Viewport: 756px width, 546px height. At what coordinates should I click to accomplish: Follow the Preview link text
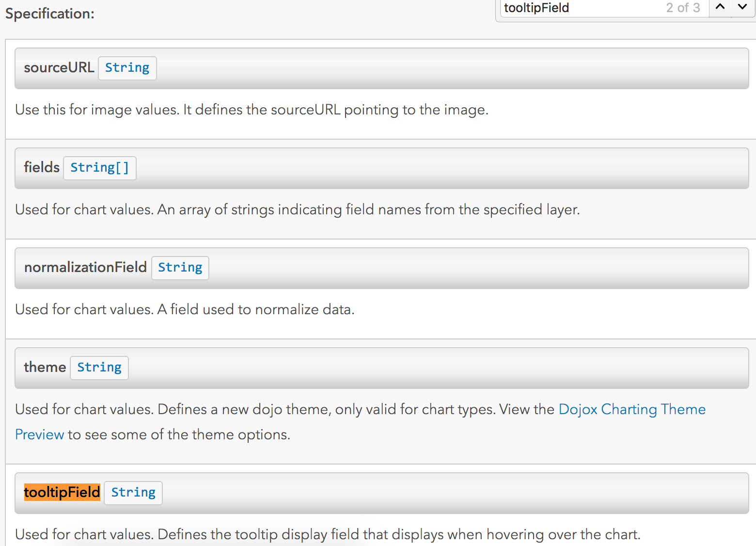pos(39,434)
